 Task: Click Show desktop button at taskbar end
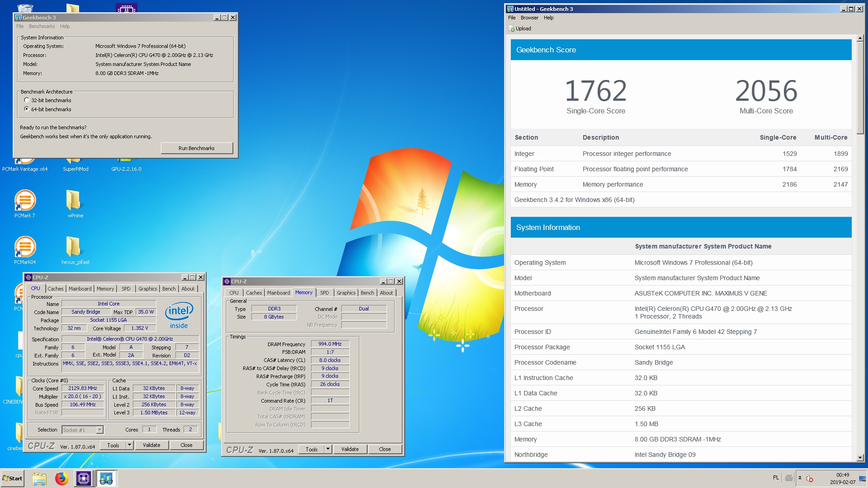863,479
